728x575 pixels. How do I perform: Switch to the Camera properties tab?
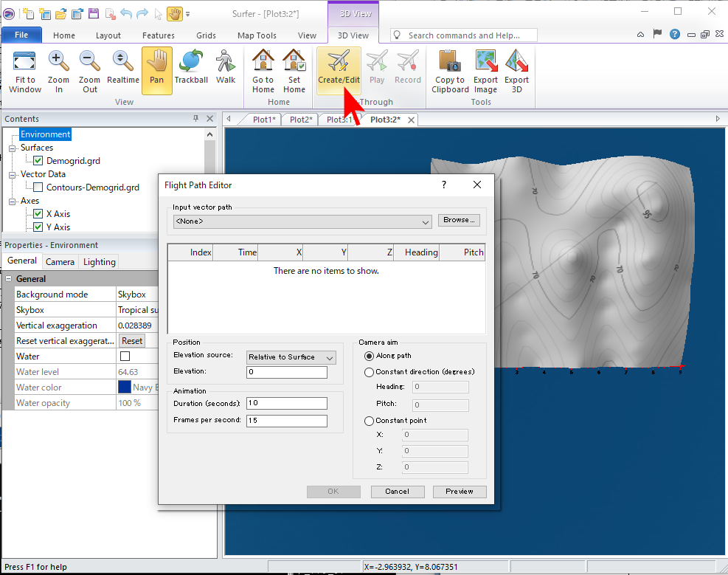(60, 261)
